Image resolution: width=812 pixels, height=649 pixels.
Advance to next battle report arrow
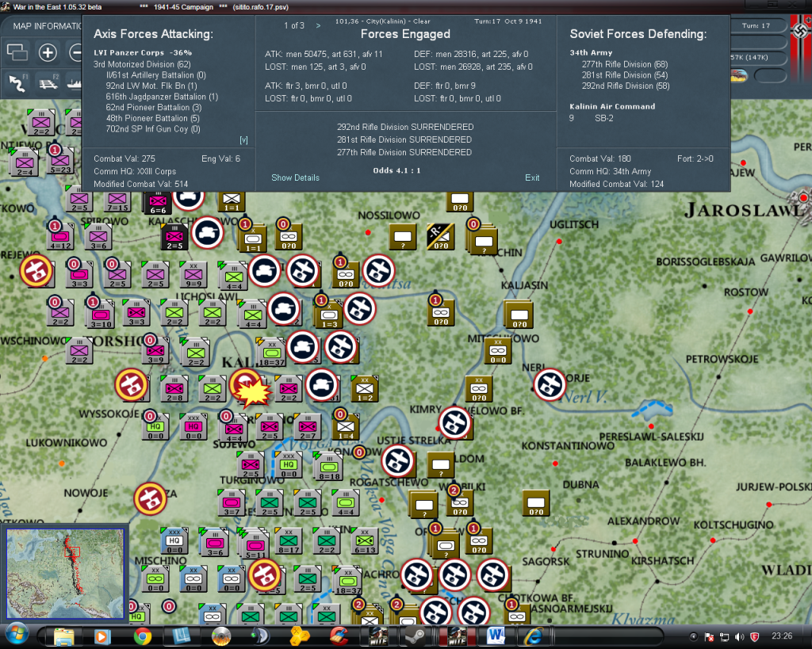318,25
